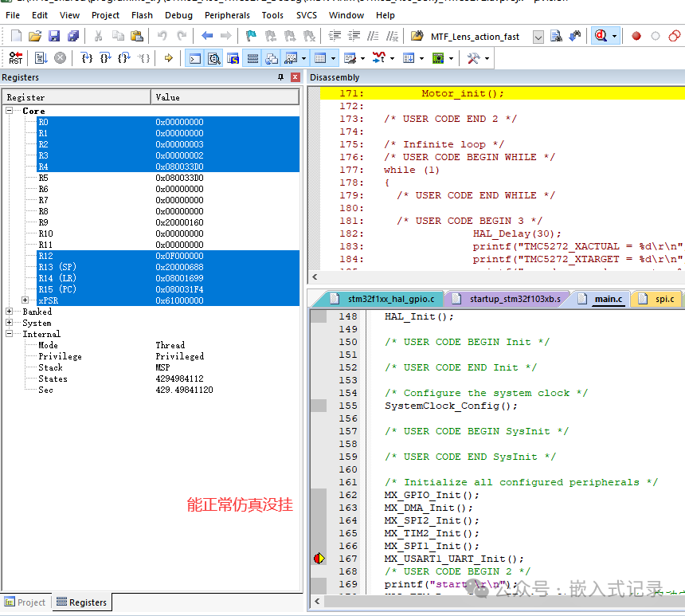Click the Stop execution icon
Screen dimensions: 685x616
point(61,57)
